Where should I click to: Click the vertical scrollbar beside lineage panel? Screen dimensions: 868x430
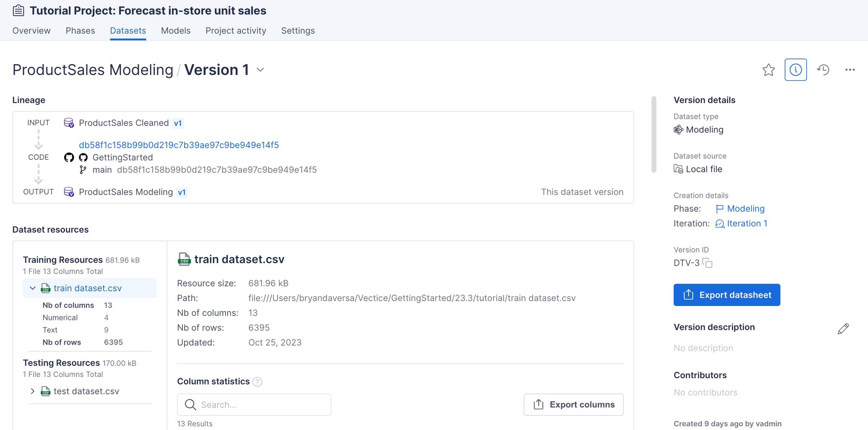(654, 135)
